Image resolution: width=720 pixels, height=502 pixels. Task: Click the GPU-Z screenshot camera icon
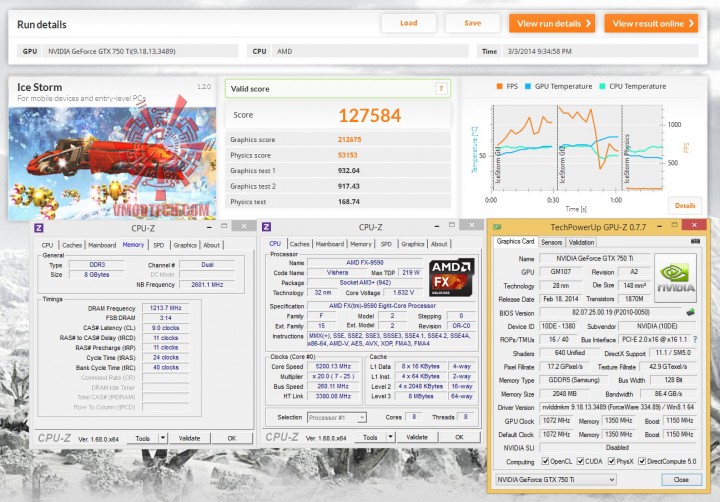695,241
